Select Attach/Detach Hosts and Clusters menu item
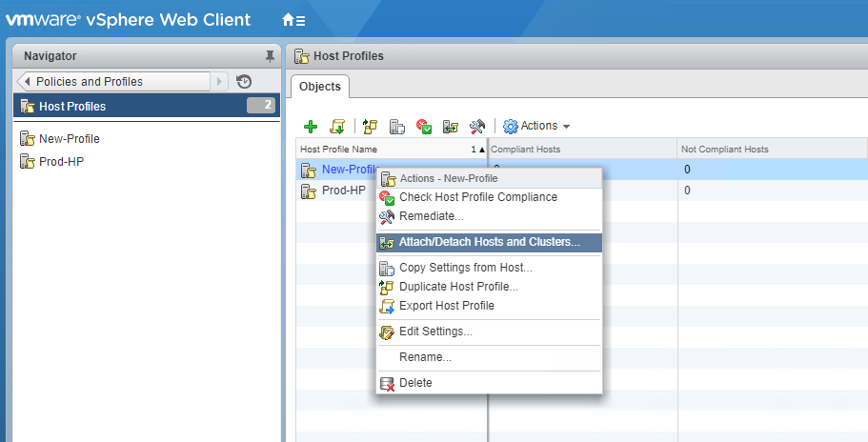 pos(489,243)
